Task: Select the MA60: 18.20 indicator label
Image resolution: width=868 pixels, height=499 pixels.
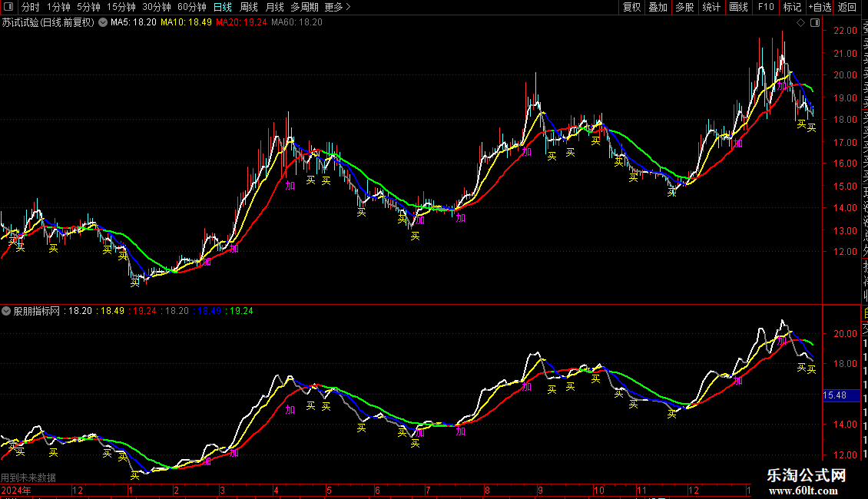Action: click(297, 23)
